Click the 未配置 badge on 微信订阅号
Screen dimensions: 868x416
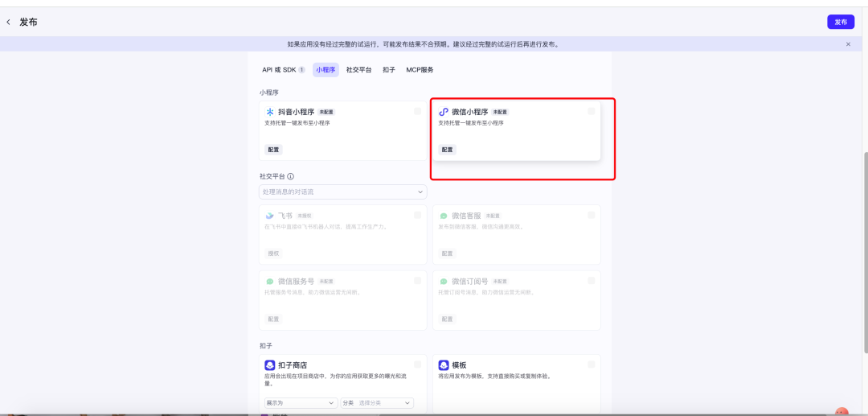(x=500, y=282)
